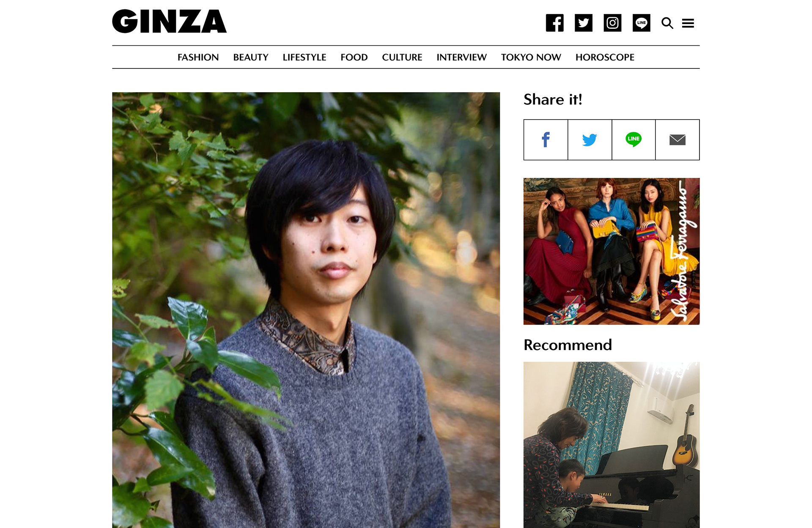Open the Salvatore Ferragamo advertisement

(612, 251)
